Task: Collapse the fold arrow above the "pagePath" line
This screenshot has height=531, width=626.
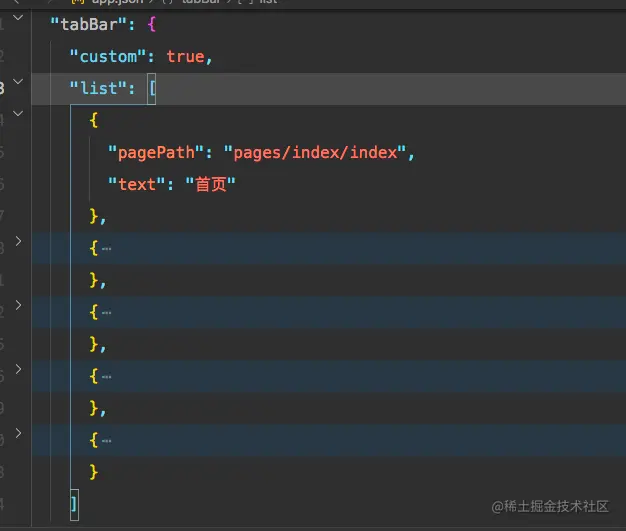Action: coord(18,113)
